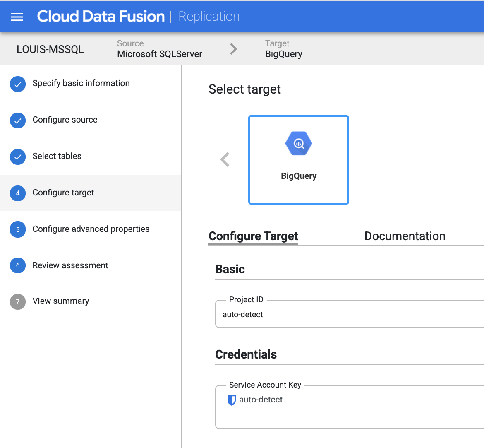Viewport: 484px width, 448px height.
Task: Click the Cloud Data Fusion logo title
Action: [101, 17]
